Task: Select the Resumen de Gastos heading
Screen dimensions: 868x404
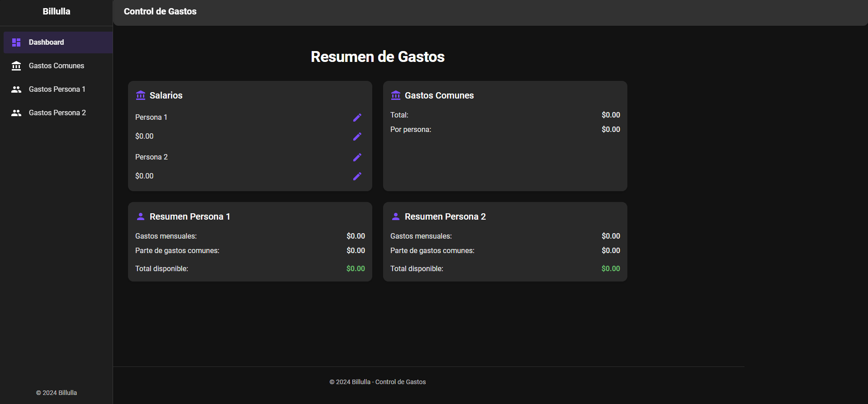Action: click(378, 56)
